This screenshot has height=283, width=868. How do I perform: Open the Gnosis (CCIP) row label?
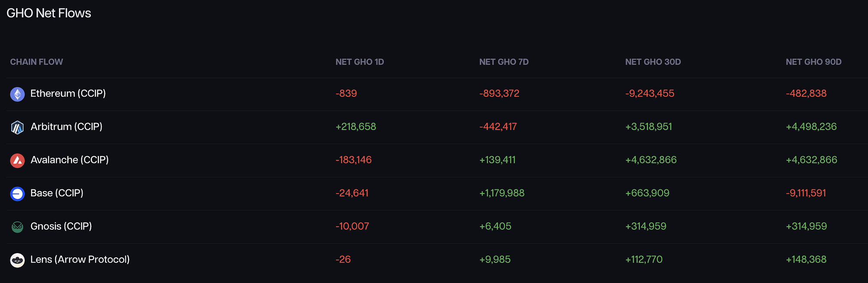pyautogui.click(x=61, y=226)
